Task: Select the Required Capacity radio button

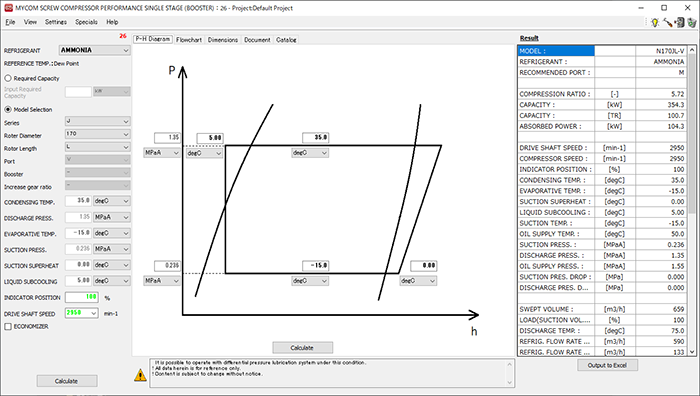Action: (x=8, y=78)
